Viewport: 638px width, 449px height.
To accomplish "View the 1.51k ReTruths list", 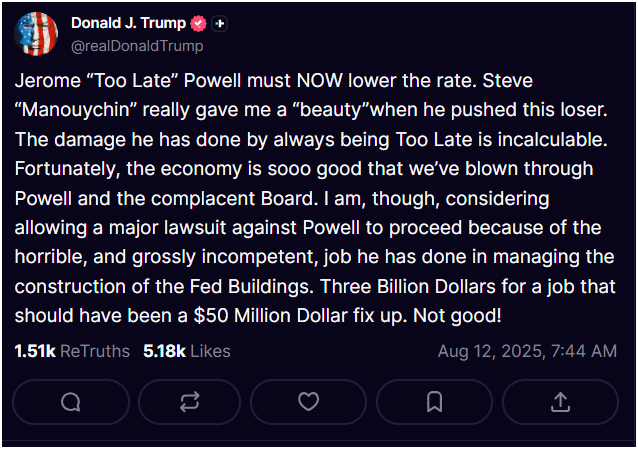I will click(x=72, y=351).
